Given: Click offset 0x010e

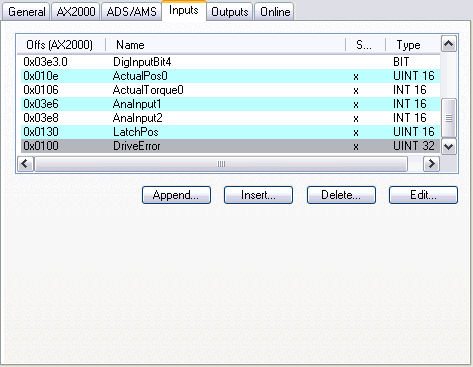Looking at the screenshot, I should pyautogui.click(x=41, y=76).
